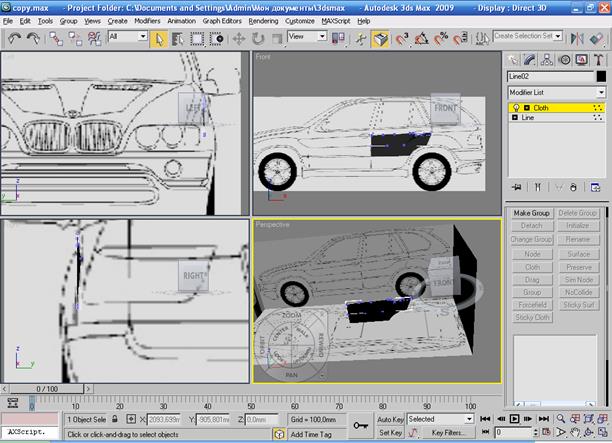Click object color swatch beside Line02

coord(601,77)
